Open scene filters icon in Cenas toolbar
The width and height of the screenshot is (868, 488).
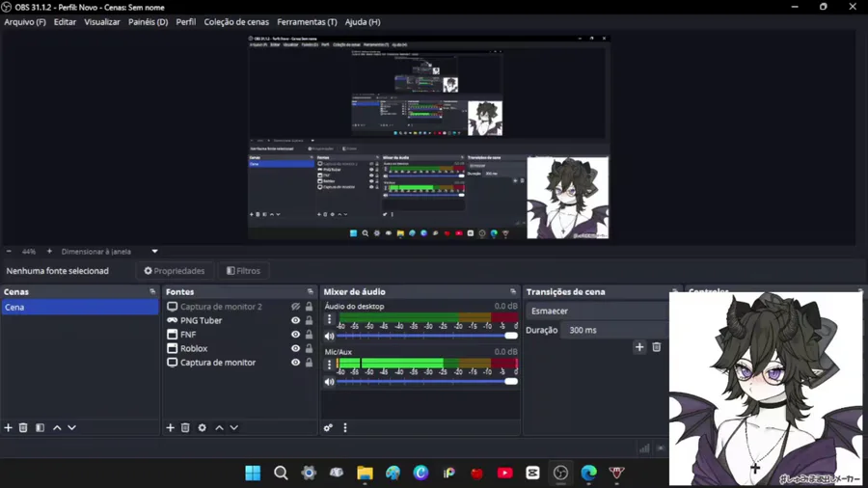(40, 427)
